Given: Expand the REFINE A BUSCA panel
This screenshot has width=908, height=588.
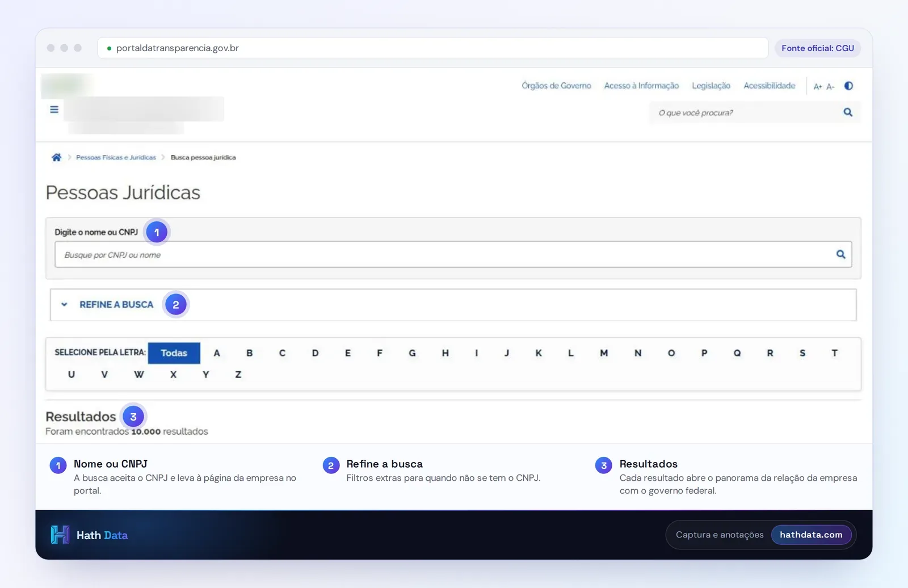Looking at the screenshot, I should click(x=453, y=305).
